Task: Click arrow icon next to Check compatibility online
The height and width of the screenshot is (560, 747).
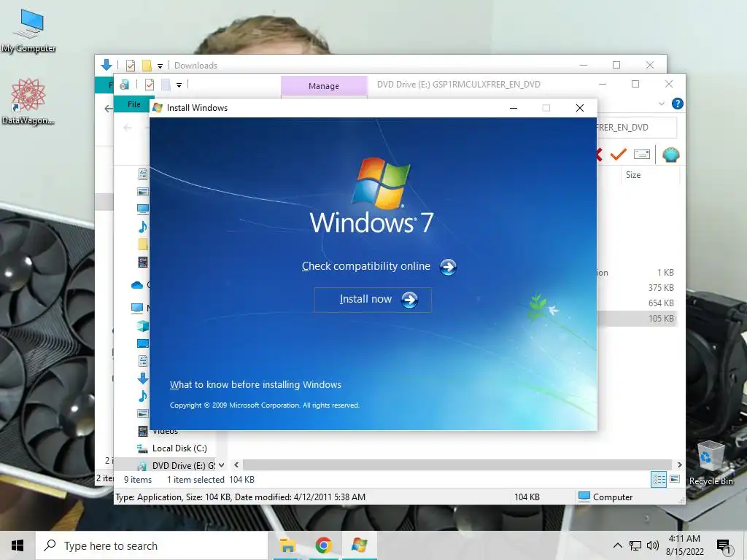Action: (448, 267)
